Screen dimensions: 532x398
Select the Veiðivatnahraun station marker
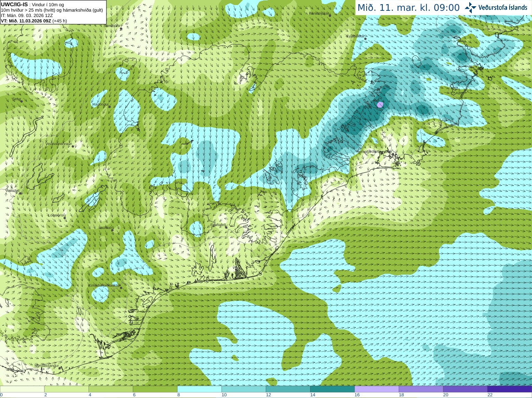click(x=73, y=146)
